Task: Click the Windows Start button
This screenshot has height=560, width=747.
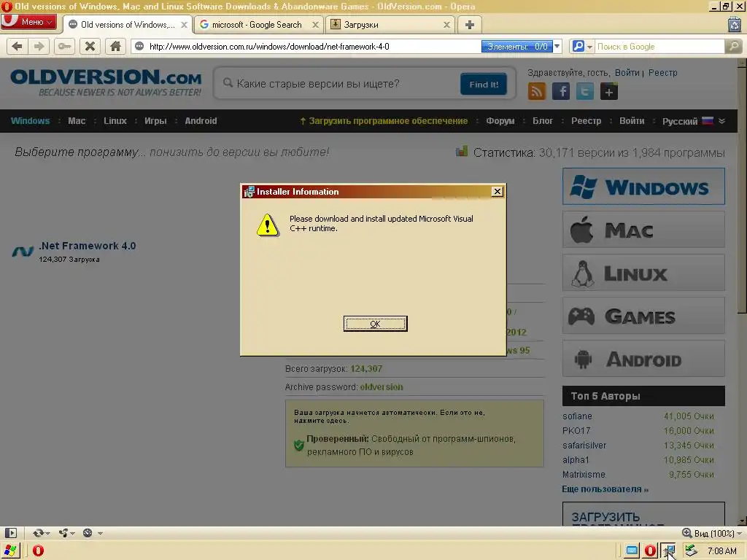Action: [10, 551]
